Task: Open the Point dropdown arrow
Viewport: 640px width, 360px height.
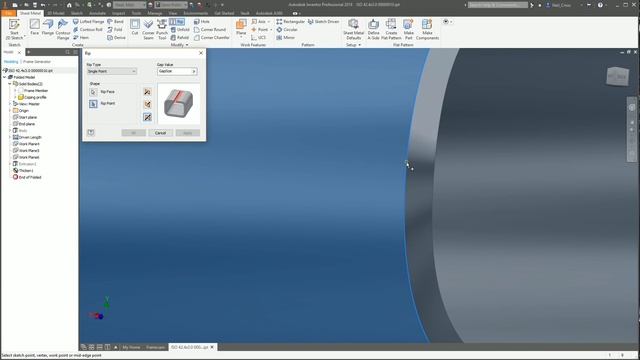Action: pos(271,30)
